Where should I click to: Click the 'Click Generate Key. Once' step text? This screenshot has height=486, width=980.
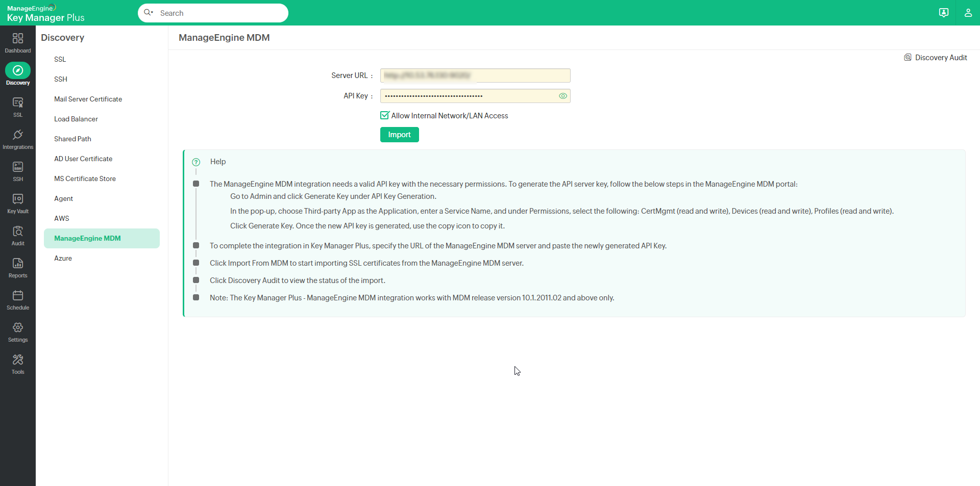tap(367, 226)
